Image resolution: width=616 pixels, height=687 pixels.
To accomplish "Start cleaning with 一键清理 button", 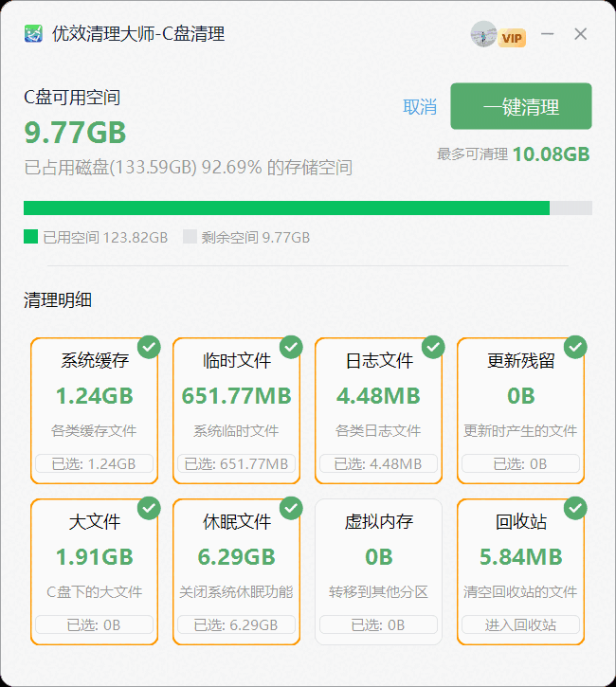I will tap(521, 106).
